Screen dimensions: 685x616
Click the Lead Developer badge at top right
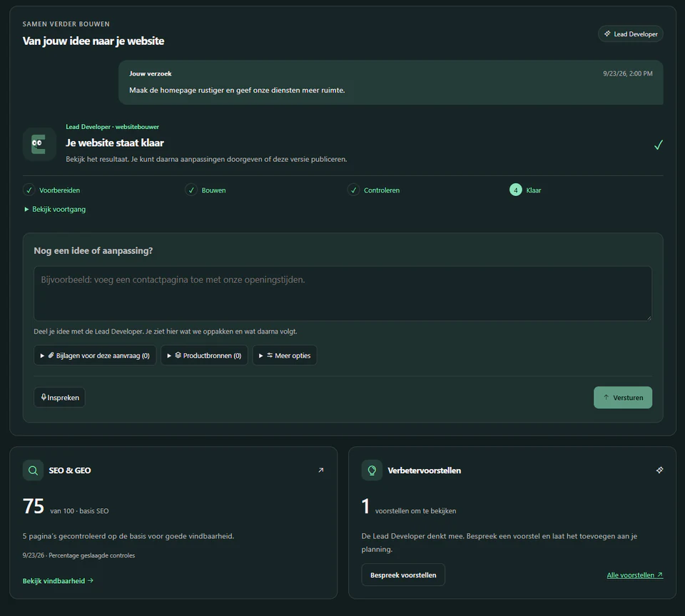[x=630, y=34]
